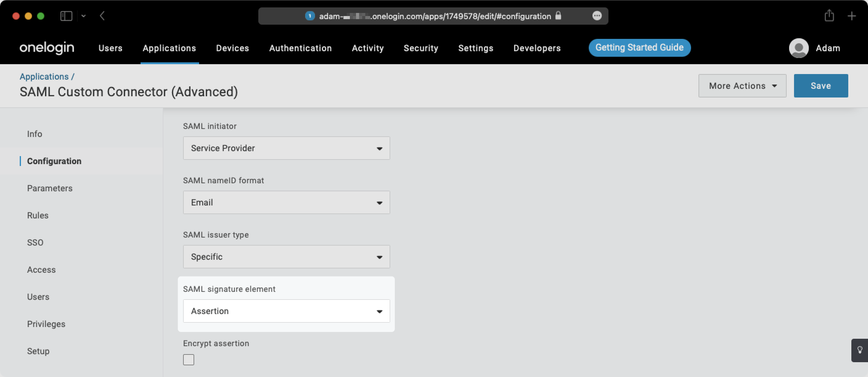Toggle the browser sidebar icon

[x=66, y=15]
